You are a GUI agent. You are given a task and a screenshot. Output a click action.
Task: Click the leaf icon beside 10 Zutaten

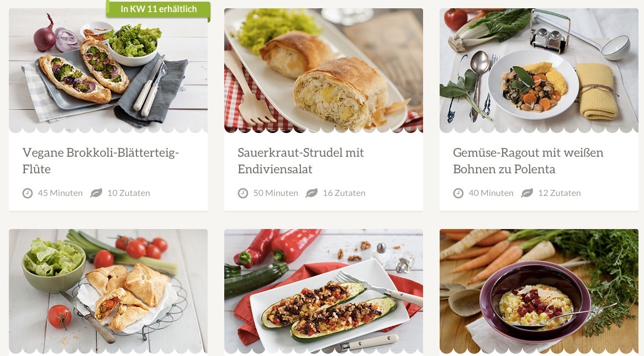[96, 193]
